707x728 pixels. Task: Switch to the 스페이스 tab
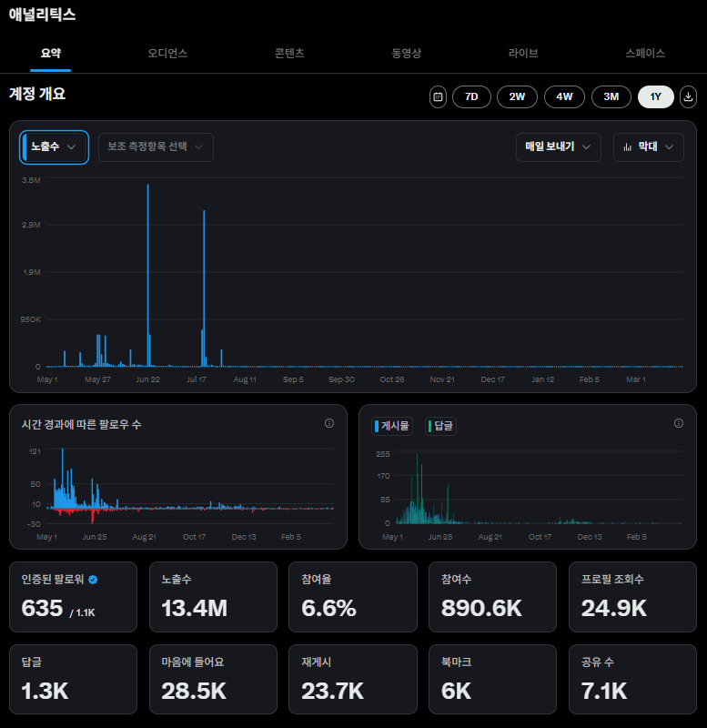(645, 53)
